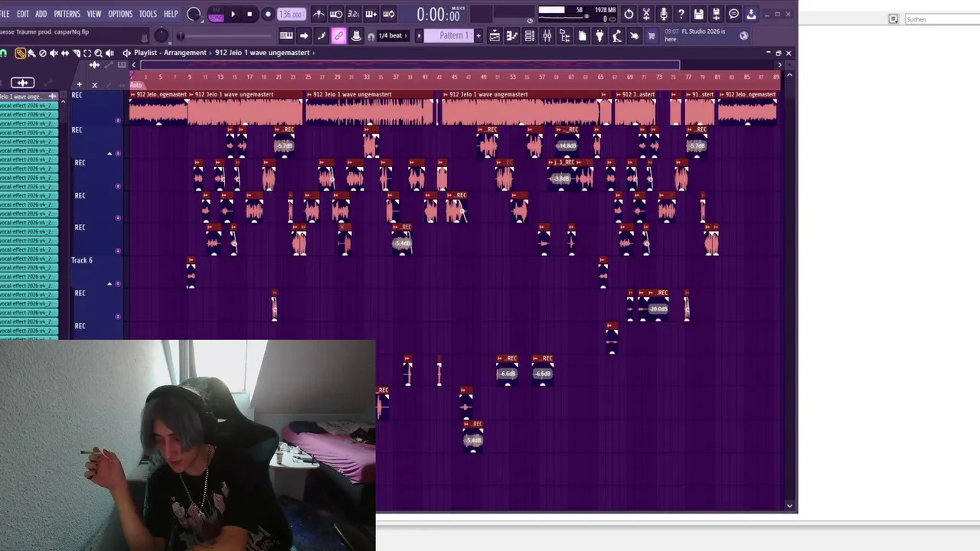
Task: Open the ADD menu
Action: (41, 14)
